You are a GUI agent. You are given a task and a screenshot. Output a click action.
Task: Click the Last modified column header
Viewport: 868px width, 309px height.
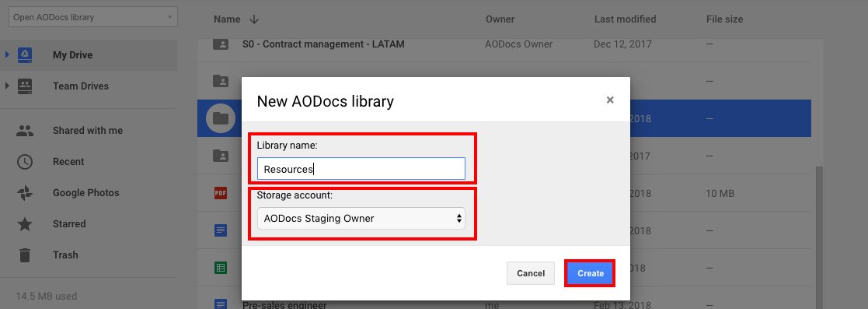tap(625, 19)
